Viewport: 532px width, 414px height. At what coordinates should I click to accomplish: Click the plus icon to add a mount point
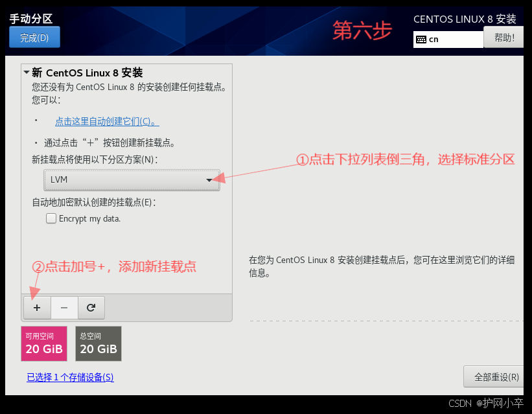click(x=36, y=308)
